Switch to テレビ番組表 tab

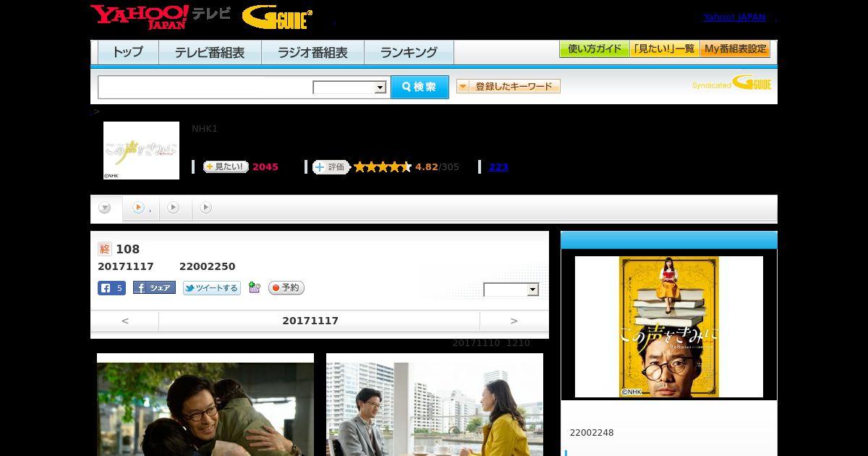[x=210, y=53]
